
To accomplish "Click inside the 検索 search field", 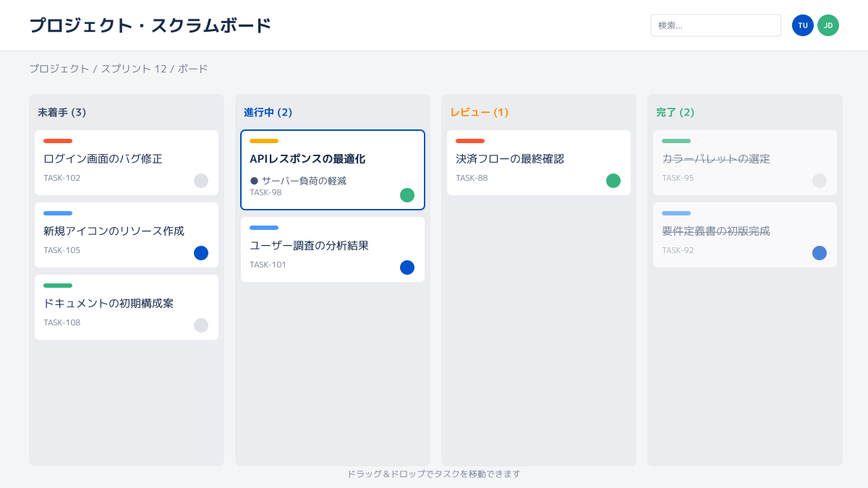I will pos(716,25).
